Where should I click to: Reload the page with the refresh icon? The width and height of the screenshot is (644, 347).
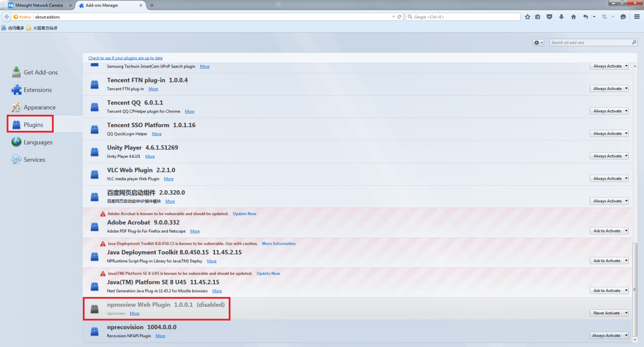point(400,17)
